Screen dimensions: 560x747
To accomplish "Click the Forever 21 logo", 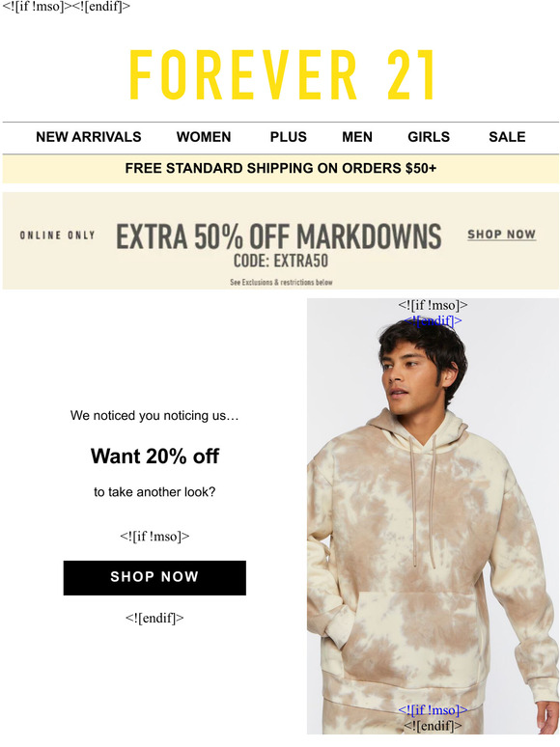I will pyautogui.click(x=281, y=74).
